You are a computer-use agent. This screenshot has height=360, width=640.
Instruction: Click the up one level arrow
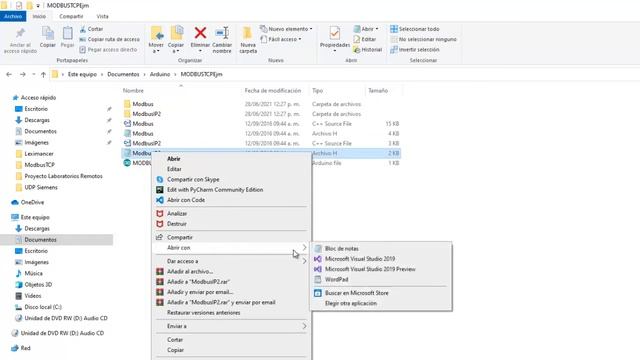pos(43,74)
